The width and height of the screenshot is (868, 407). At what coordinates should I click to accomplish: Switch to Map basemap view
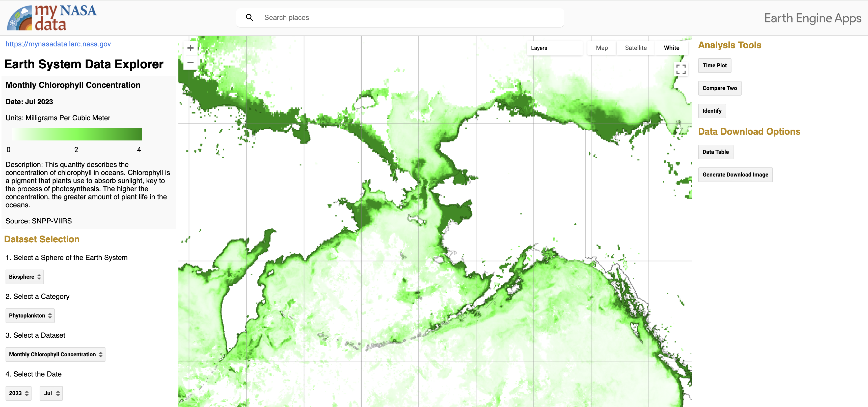click(602, 48)
